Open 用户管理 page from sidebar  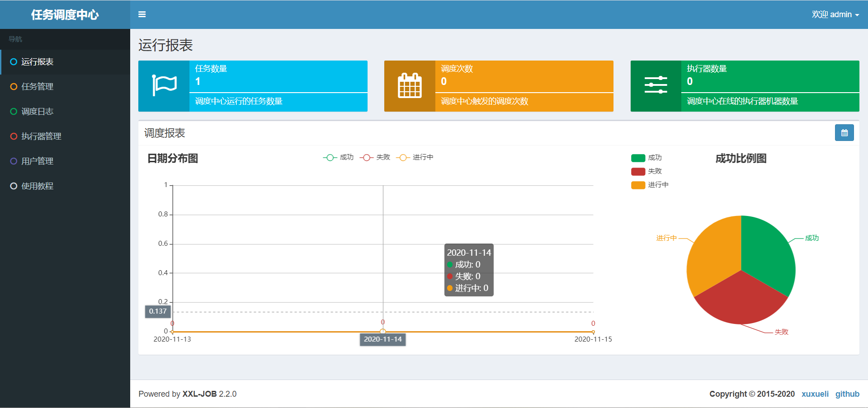coord(66,161)
